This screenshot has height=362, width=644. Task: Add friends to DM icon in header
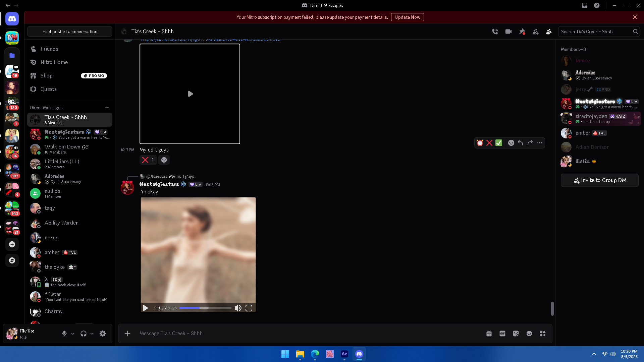point(535,32)
